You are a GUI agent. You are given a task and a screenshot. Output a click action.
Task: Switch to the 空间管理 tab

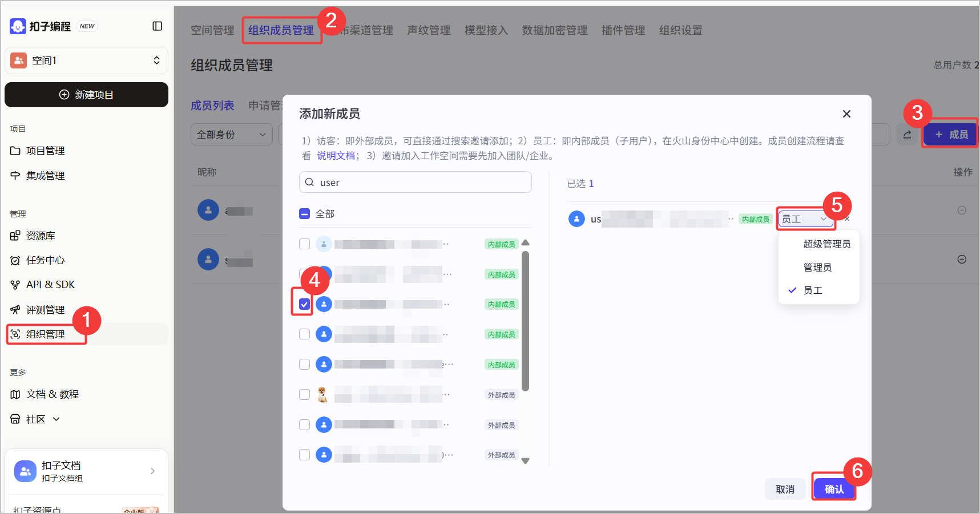212,30
